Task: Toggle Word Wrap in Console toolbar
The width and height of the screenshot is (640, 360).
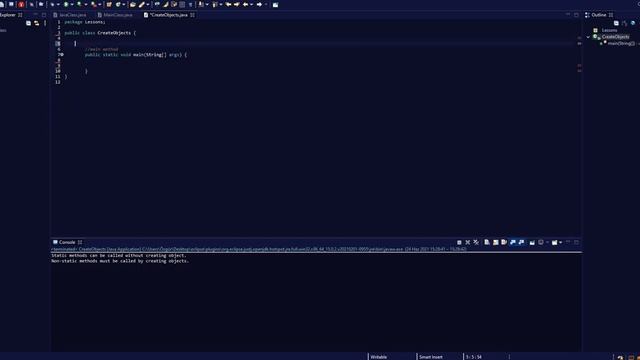Action: point(504,242)
